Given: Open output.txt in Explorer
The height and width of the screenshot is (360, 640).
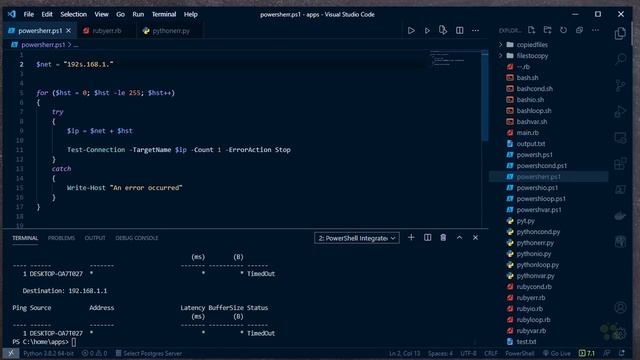Looking at the screenshot, I should 531,144.
